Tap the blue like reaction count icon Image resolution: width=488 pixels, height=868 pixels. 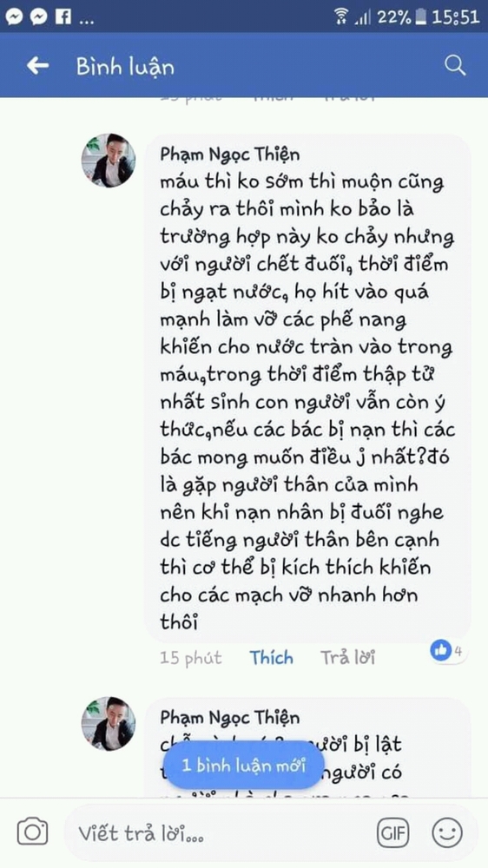pos(441,651)
